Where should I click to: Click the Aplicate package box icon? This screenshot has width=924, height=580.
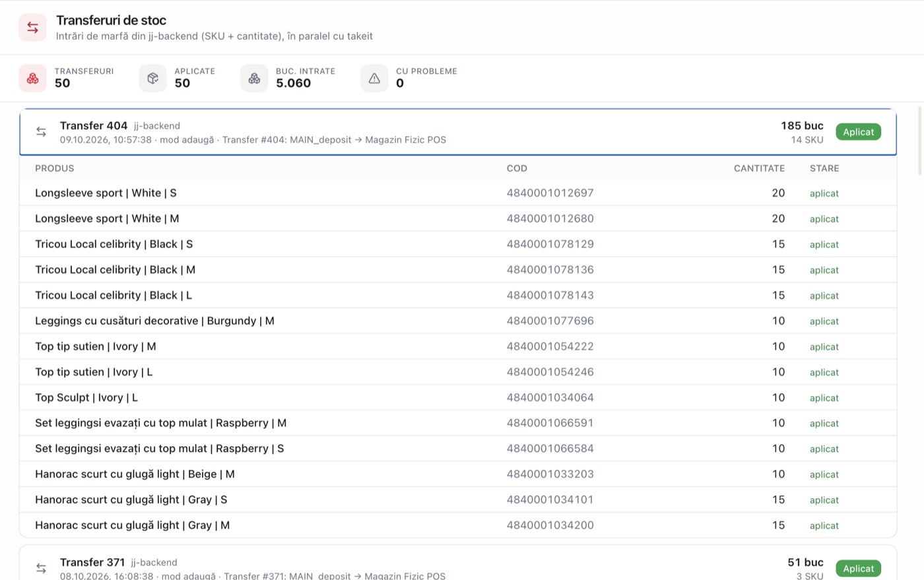[x=152, y=79]
